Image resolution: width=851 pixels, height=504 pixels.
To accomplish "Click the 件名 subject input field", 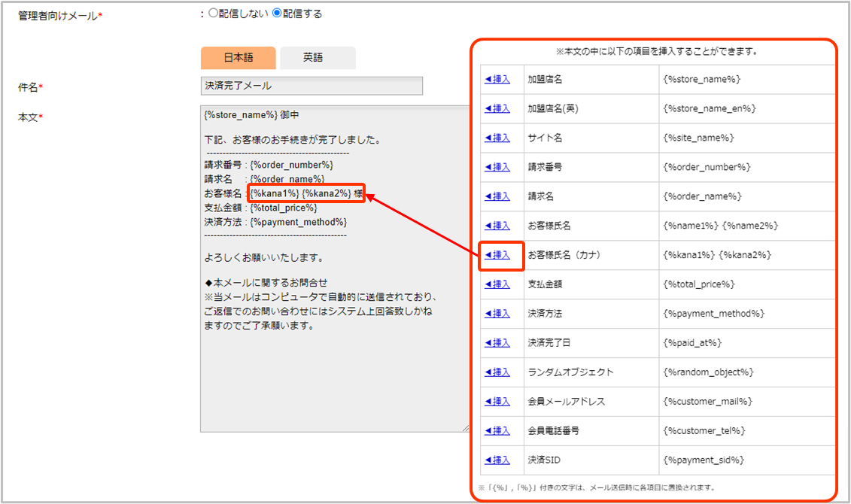I will pos(312,86).
